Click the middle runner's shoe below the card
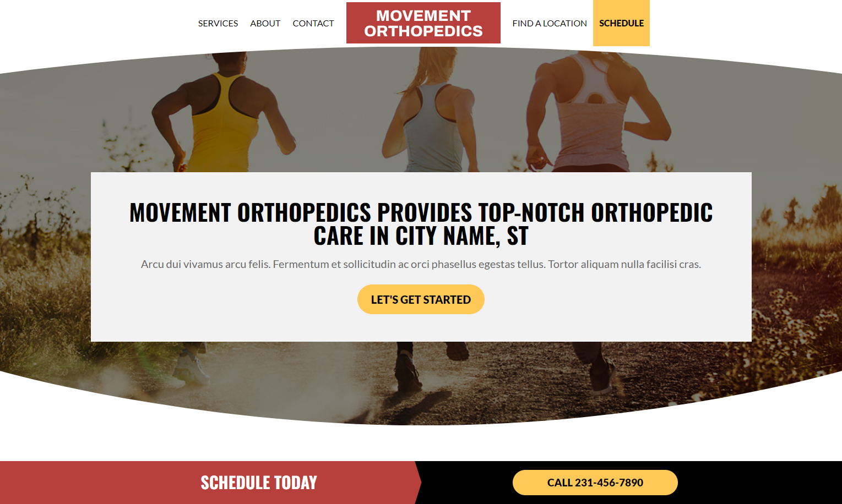 pos(408,373)
